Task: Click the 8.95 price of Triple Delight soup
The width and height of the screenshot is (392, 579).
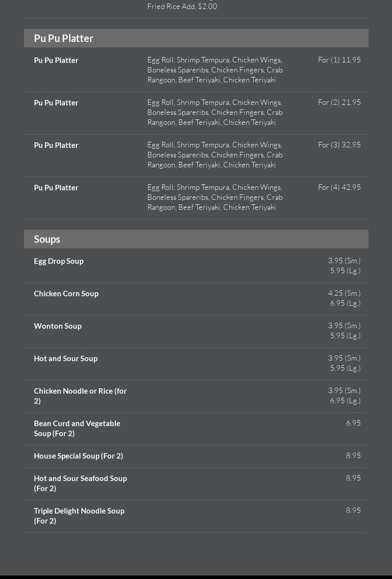Action: tap(353, 511)
